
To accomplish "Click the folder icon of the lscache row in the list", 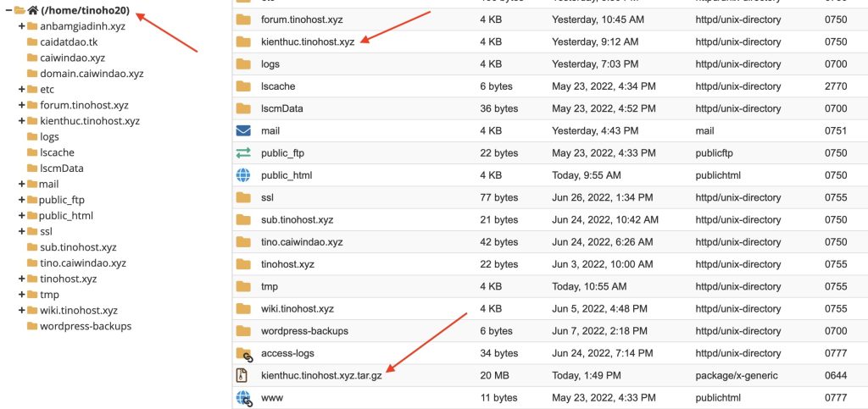I will [x=243, y=86].
